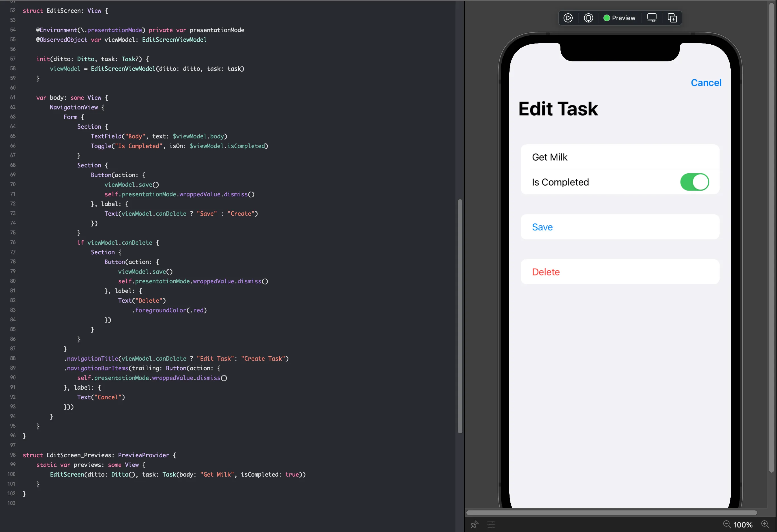Click the code editor vertical scrollbar

pos(460,316)
